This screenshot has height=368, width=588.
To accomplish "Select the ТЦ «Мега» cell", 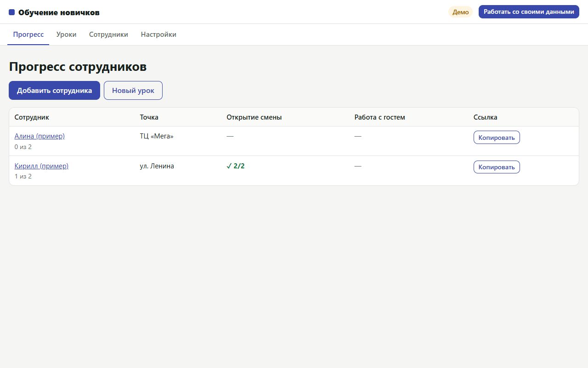I will click(157, 136).
